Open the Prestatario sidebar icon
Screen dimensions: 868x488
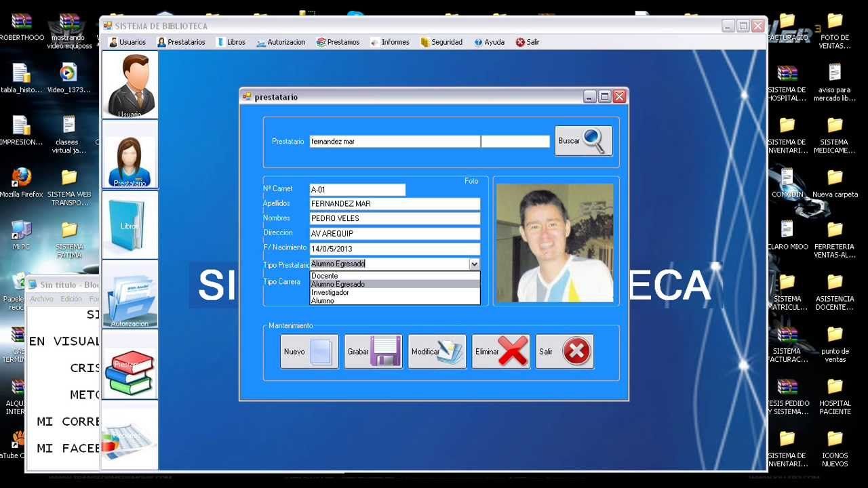point(130,155)
